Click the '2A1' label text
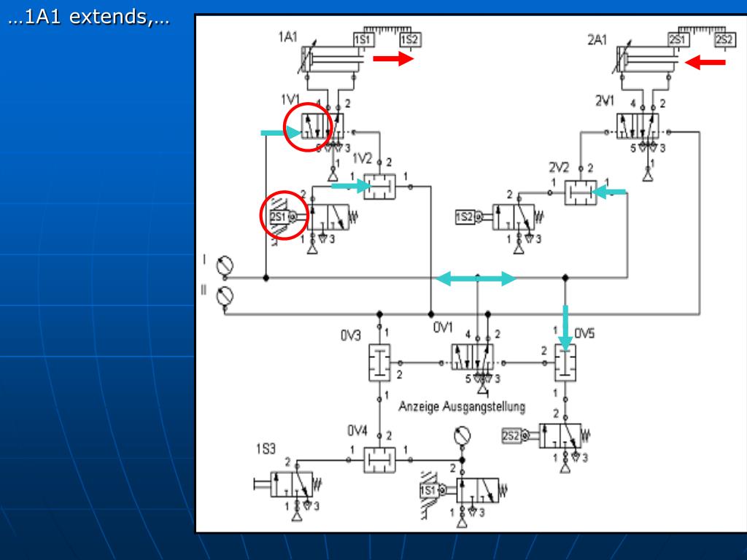Image resolution: width=747 pixels, height=560 pixels. click(597, 40)
